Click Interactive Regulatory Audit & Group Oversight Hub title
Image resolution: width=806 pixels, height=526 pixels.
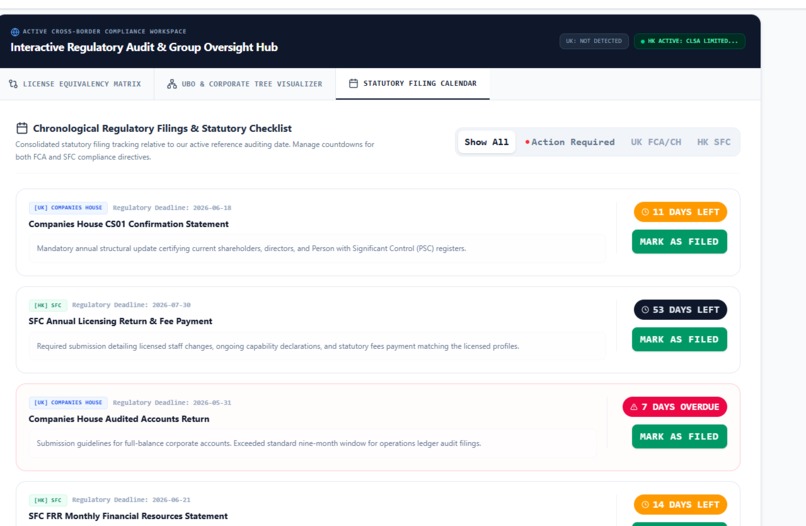click(x=144, y=47)
